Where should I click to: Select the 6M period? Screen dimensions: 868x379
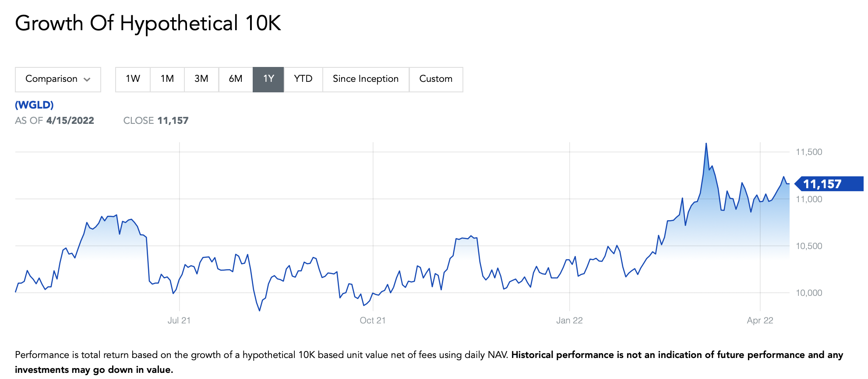coord(235,79)
